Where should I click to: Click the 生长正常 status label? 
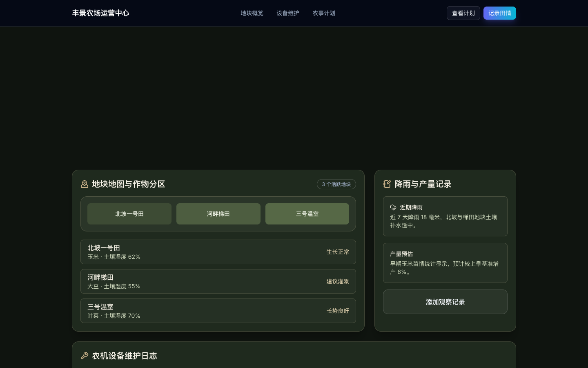338,252
